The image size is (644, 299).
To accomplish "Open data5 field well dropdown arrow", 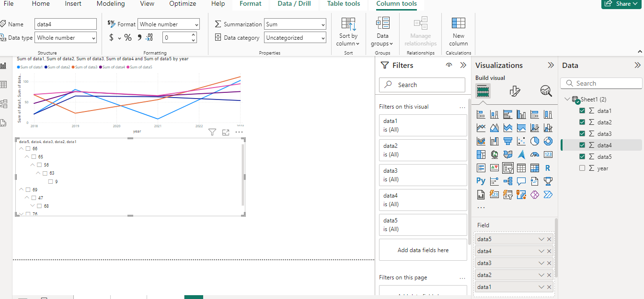I will click(x=541, y=239).
